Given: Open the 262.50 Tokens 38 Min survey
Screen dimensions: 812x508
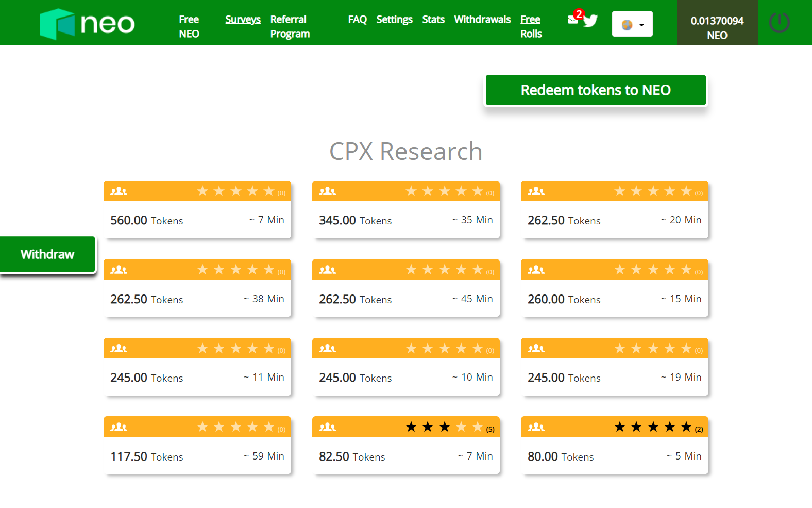Looking at the screenshot, I should pos(197,288).
